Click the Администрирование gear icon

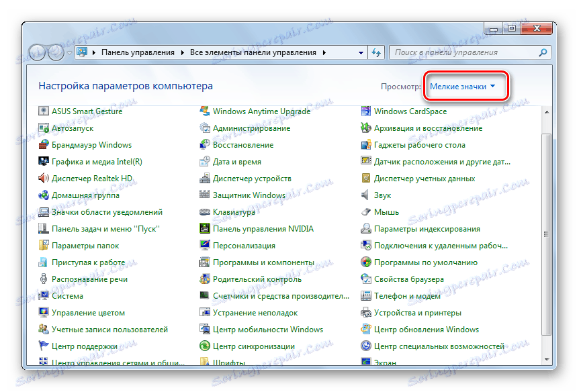(205, 128)
